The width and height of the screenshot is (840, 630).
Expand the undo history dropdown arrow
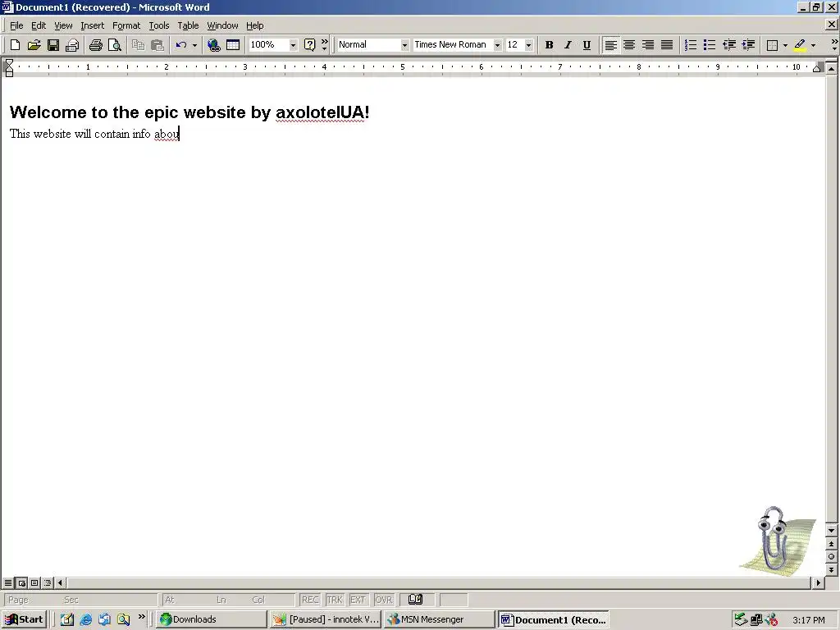[194, 45]
